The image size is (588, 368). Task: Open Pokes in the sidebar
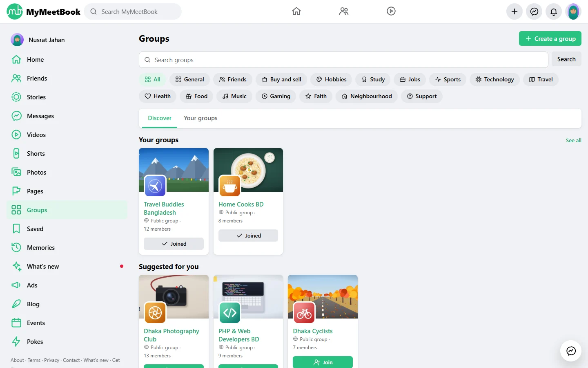point(67,342)
